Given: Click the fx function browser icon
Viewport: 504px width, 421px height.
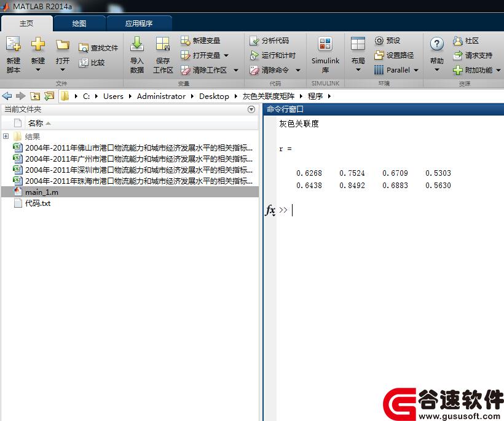Looking at the screenshot, I should point(270,210).
